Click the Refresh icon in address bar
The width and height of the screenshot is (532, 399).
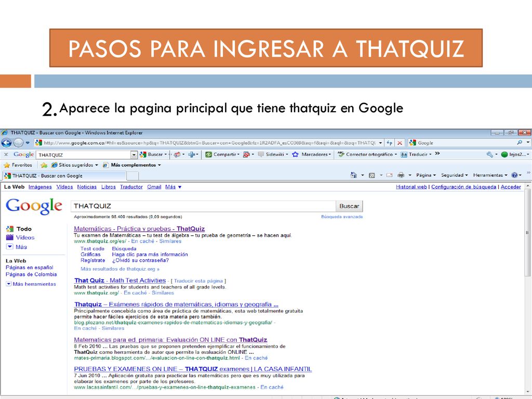pyautogui.click(x=390, y=143)
